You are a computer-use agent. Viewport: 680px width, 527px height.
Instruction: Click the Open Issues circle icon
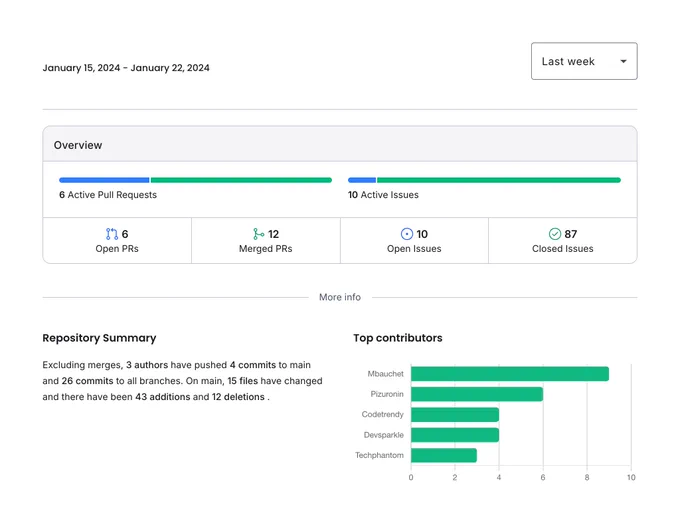pyautogui.click(x=407, y=234)
